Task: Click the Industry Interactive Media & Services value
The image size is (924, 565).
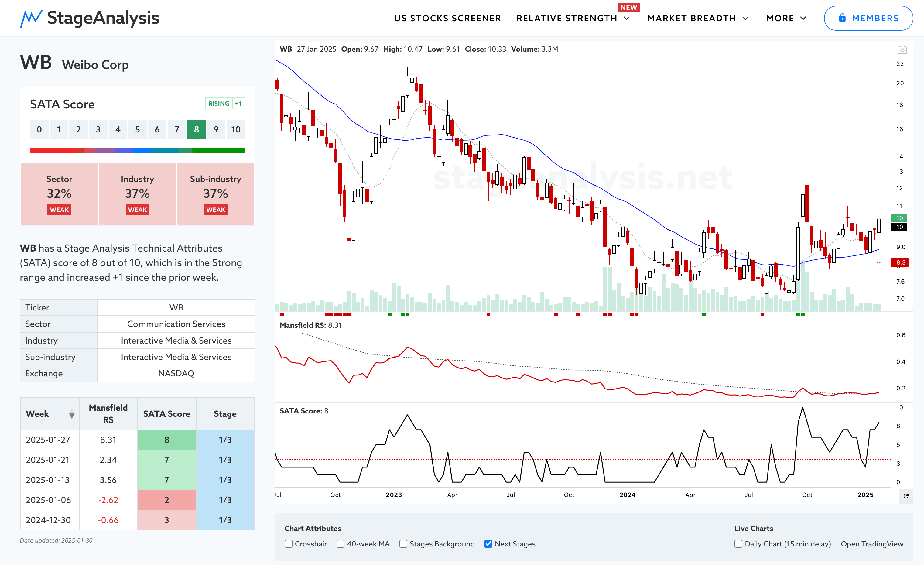Action: click(176, 341)
